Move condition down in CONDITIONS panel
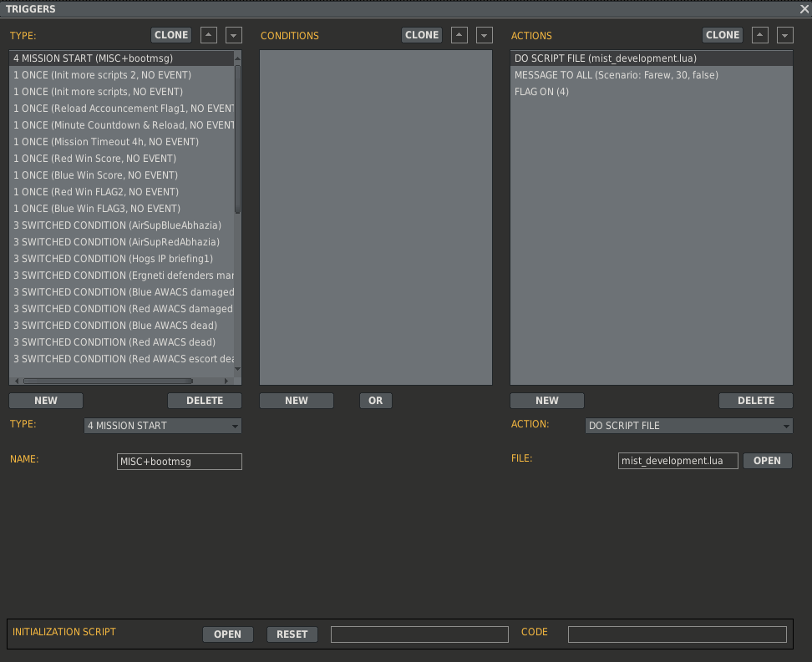The image size is (812, 662). point(485,35)
